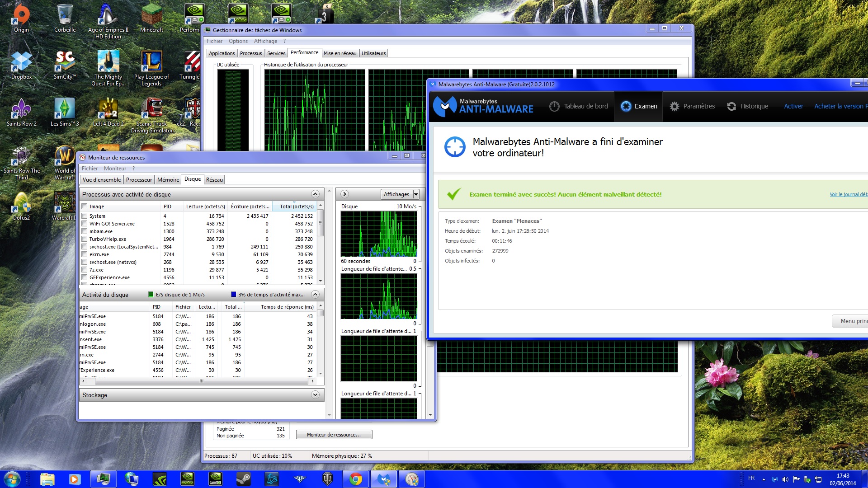This screenshot has height=488, width=868.
Task: Check the mbam.exe process checkbox
Action: pos(84,231)
